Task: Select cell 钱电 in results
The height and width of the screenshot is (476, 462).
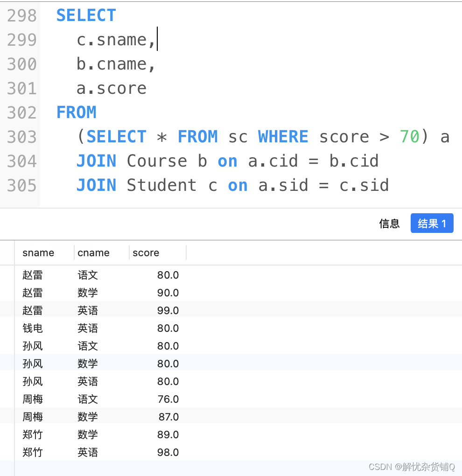Action: [x=33, y=328]
